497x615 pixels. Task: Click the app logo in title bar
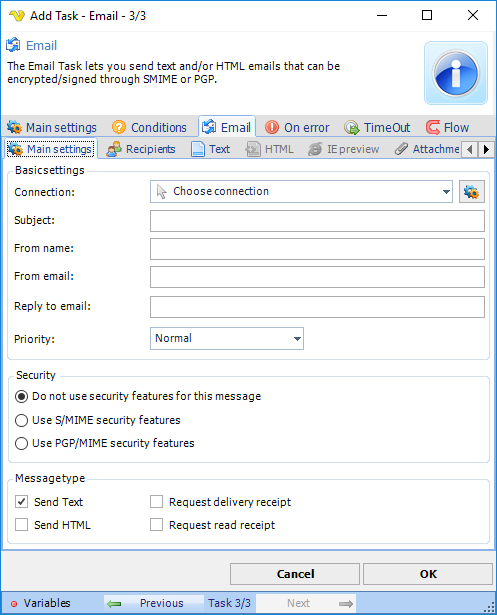(x=17, y=16)
